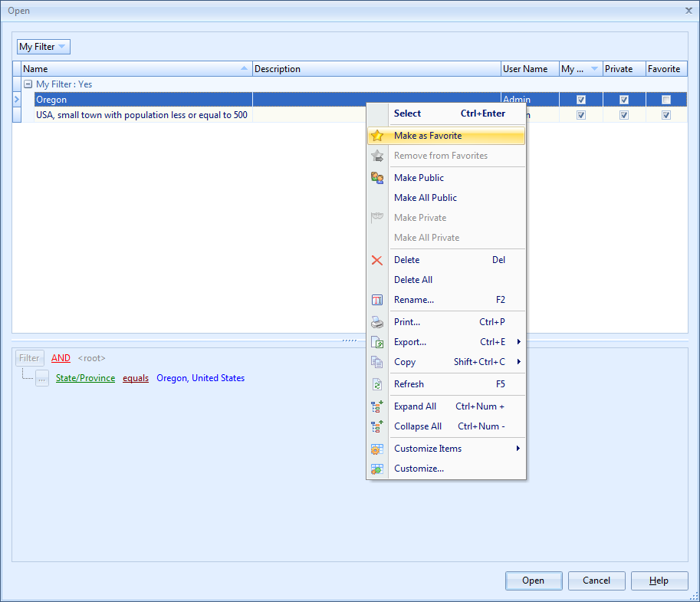The height and width of the screenshot is (602, 700).
Task: Click the Remove from Favorites star icon
Action: click(377, 156)
